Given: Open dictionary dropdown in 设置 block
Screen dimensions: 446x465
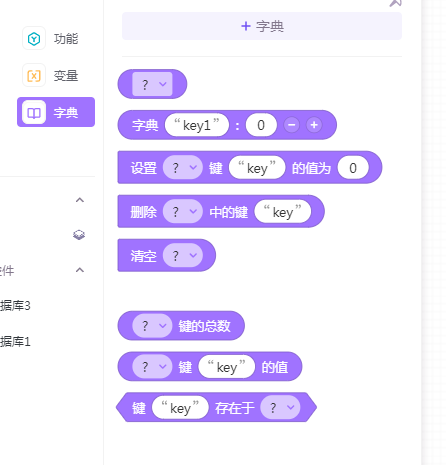Looking at the screenshot, I should pos(183,167).
